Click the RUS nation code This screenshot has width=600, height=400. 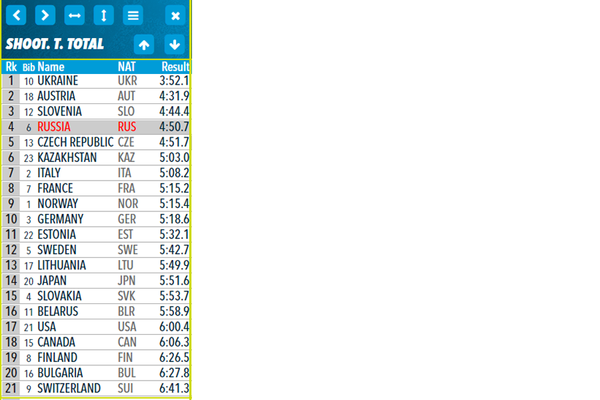pos(127,127)
